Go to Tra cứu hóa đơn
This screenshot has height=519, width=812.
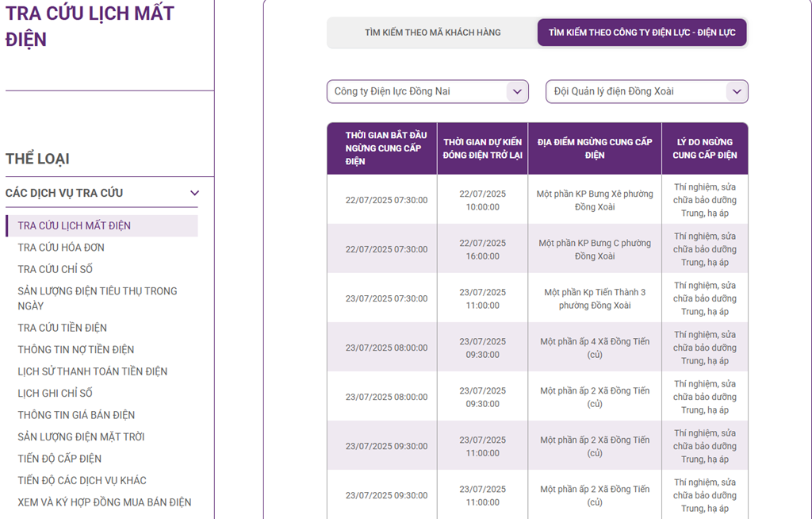click(61, 248)
